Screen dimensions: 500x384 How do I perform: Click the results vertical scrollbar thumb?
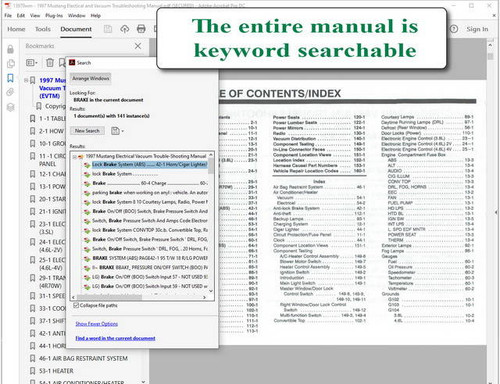211,166
